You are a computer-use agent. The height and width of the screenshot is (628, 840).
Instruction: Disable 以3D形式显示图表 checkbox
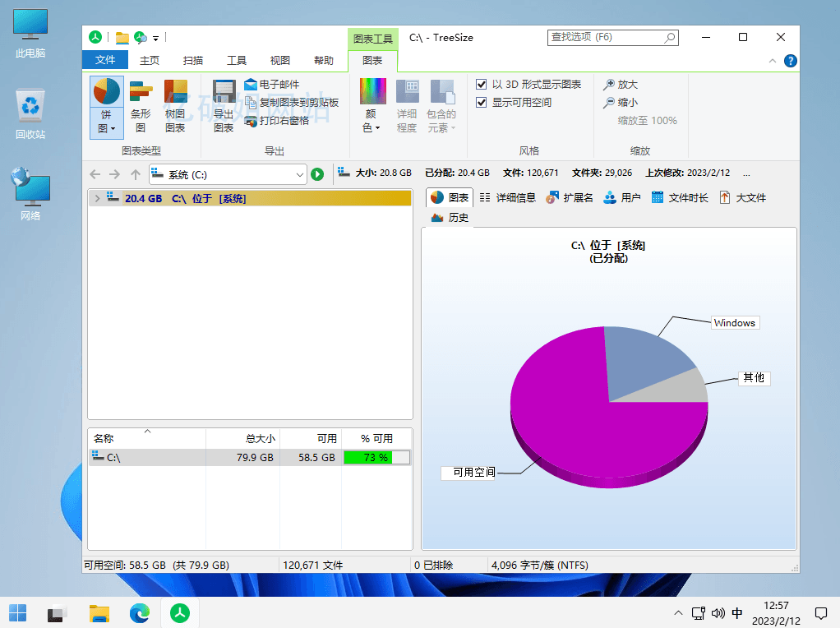pos(480,83)
